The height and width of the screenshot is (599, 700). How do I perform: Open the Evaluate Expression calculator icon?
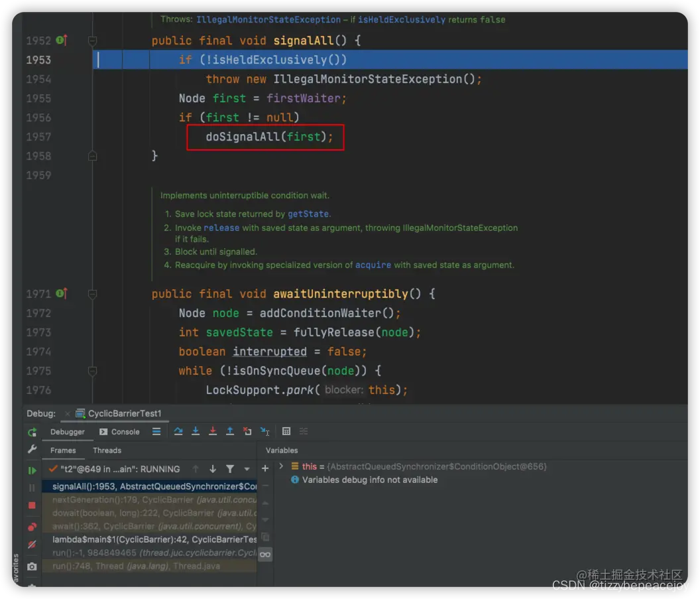[286, 431]
